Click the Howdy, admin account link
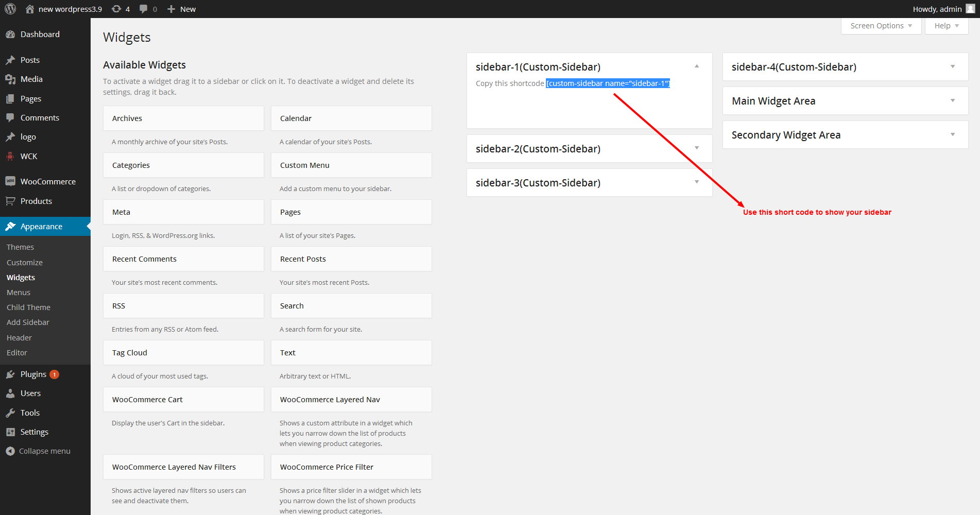Screen dimensions: 980x515 [x=937, y=9]
